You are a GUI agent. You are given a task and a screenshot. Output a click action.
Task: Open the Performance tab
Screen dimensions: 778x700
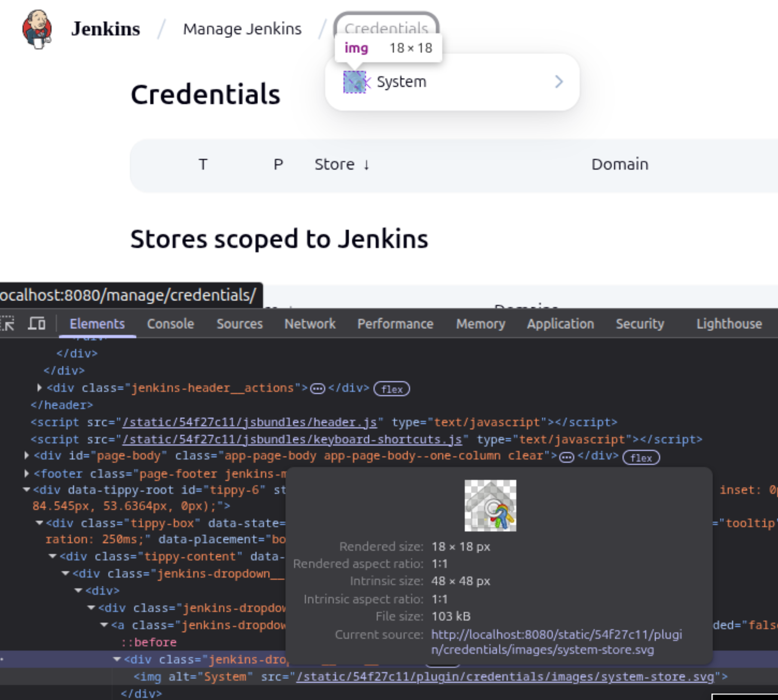coord(395,324)
